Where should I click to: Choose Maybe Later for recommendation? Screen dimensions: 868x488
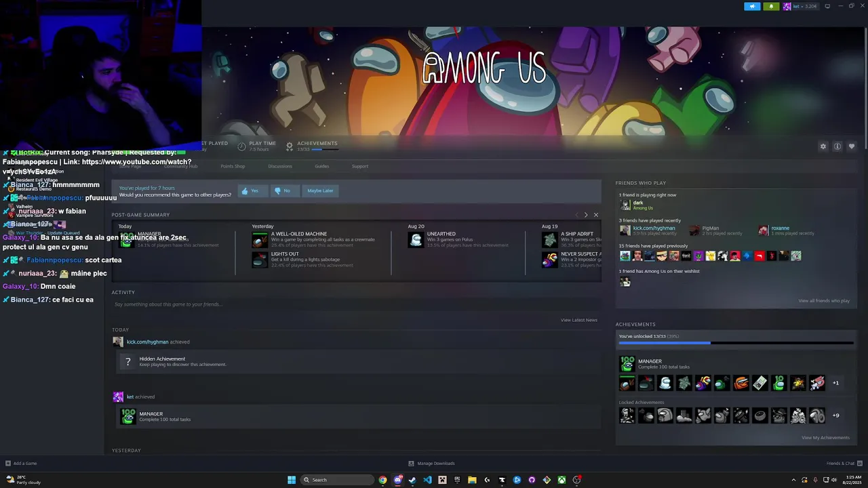point(320,191)
